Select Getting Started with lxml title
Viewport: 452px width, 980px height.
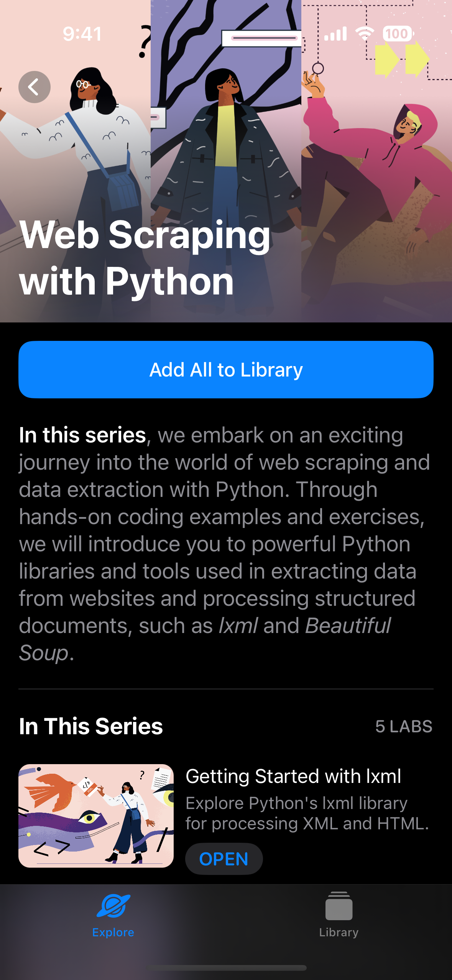point(293,776)
